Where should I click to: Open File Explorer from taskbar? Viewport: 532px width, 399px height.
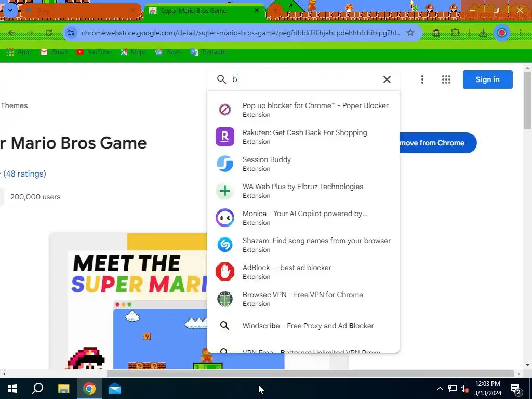(63, 389)
